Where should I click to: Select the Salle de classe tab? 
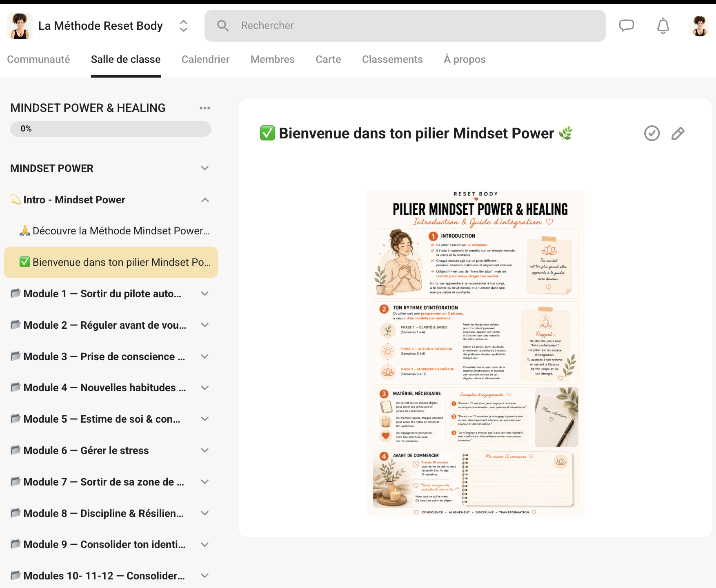[x=126, y=60]
